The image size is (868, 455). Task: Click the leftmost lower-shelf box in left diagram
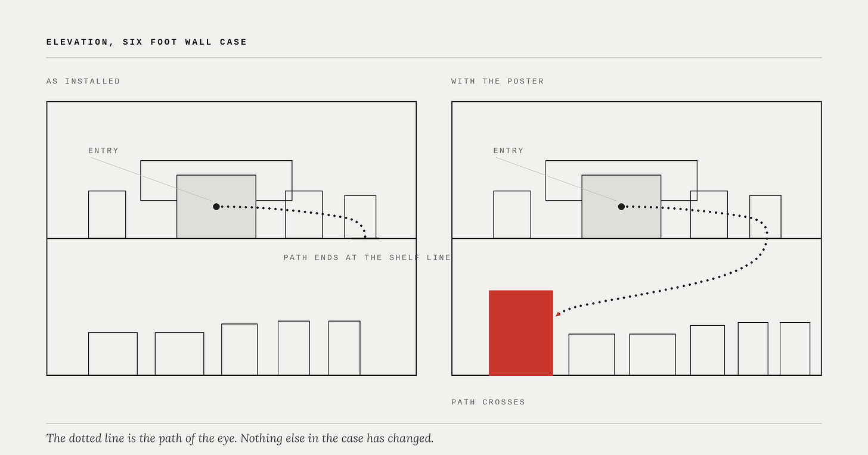pos(113,354)
